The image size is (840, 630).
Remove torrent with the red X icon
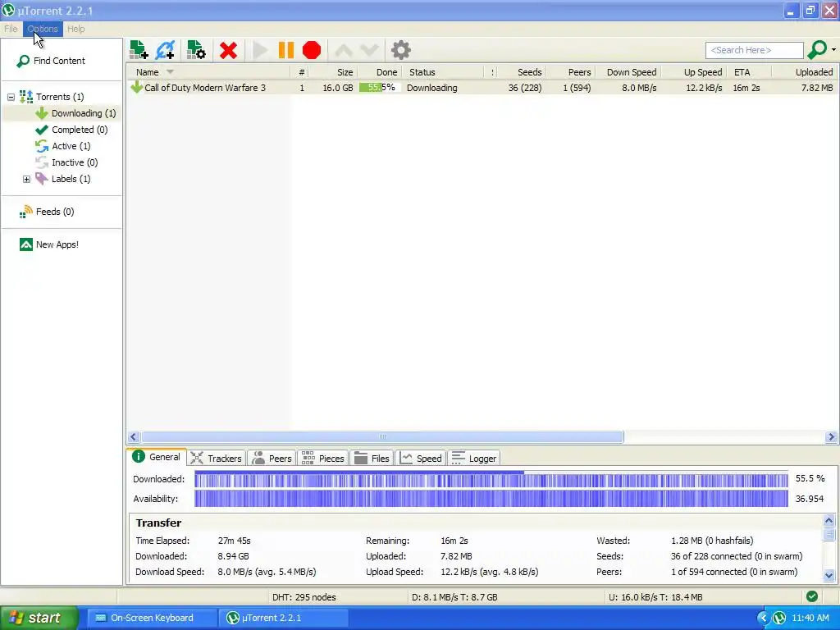pyautogui.click(x=228, y=50)
